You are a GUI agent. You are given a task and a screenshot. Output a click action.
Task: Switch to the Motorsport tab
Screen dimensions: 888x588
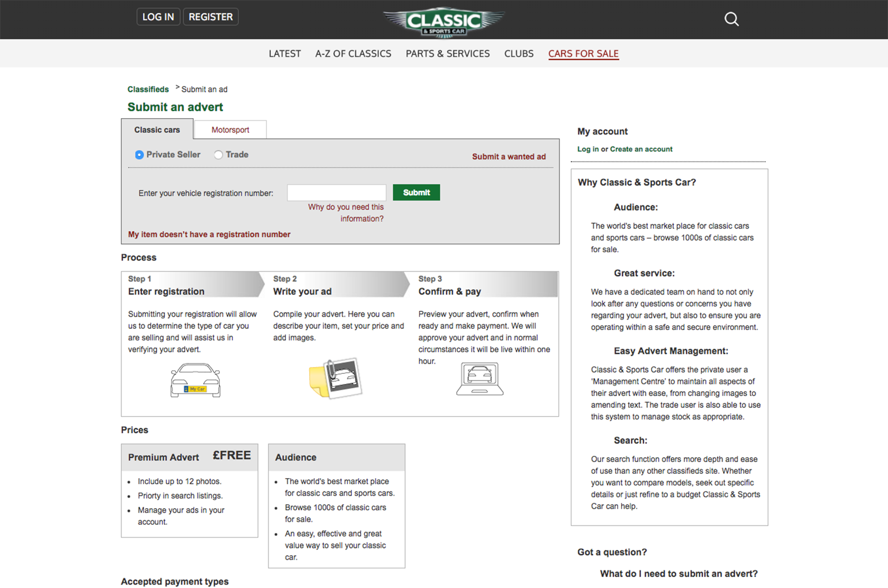(x=230, y=130)
